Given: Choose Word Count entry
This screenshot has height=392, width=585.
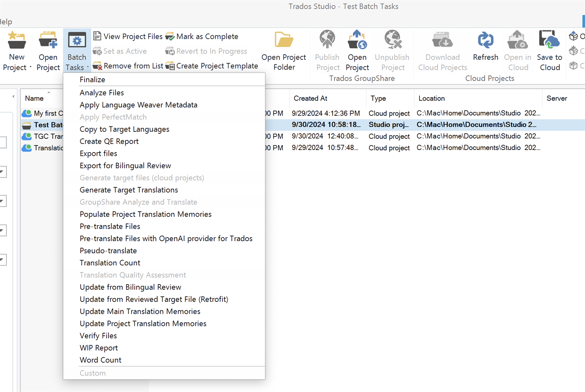Looking at the screenshot, I should pos(100,360).
